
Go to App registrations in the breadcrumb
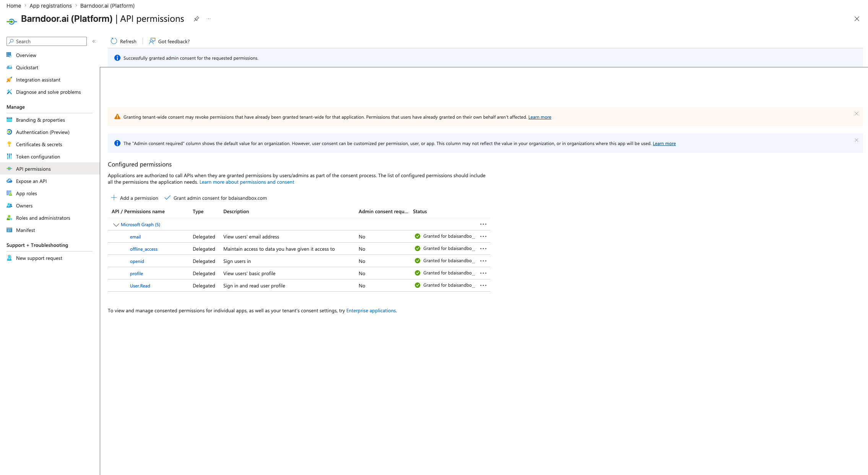(50, 6)
